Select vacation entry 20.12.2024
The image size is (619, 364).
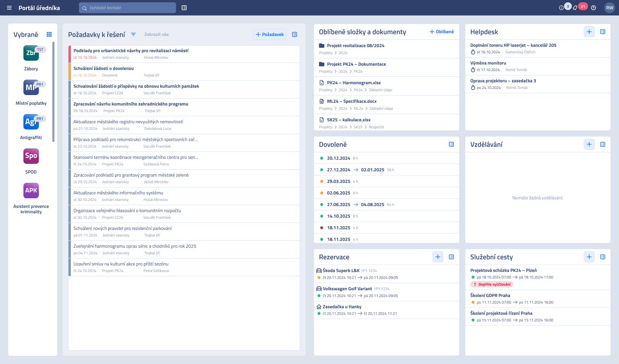[x=386, y=158]
